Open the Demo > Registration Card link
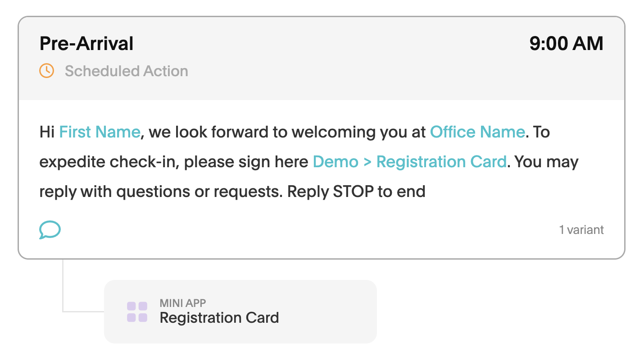This screenshot has height=357, width=644. (x=409, y=162)
